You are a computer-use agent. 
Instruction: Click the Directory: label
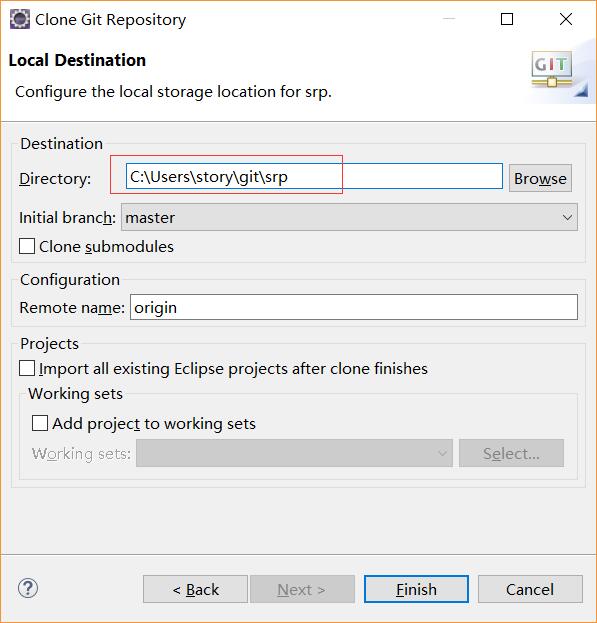click(55, 179)
